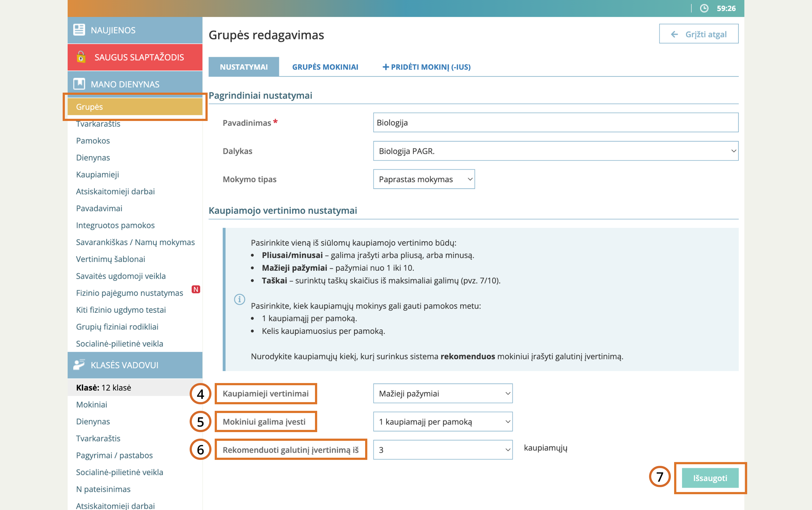Click the session timer clock icon
This screenshot has height=510, width=812.
[704, 8]
